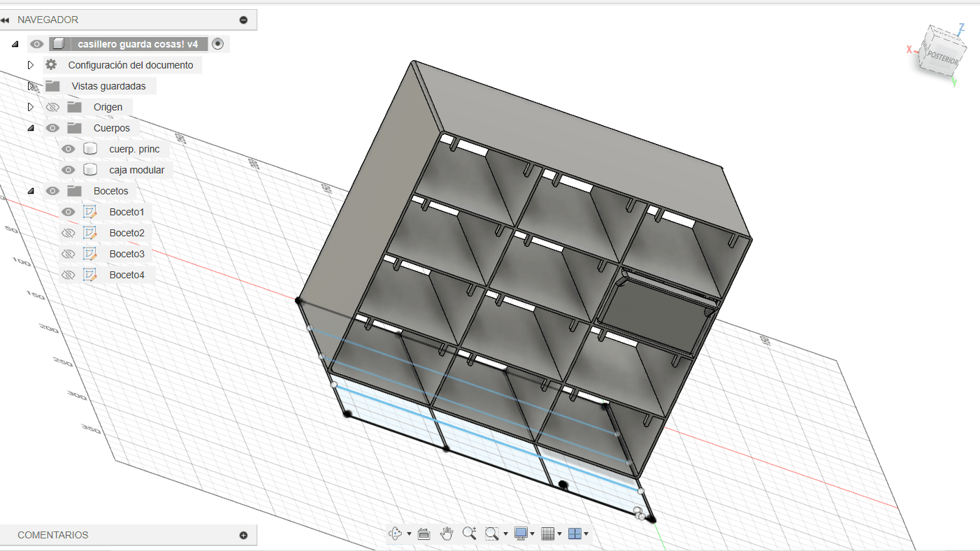Select the Cuerpos label

point(112,128)
